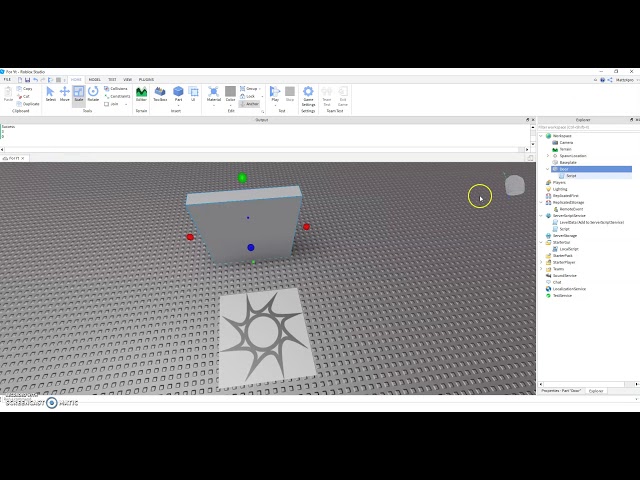Click the new file icon in quick access toolbar
This screenshot has height=480, width=640.
pyautogui.click(x=20, y=80)
